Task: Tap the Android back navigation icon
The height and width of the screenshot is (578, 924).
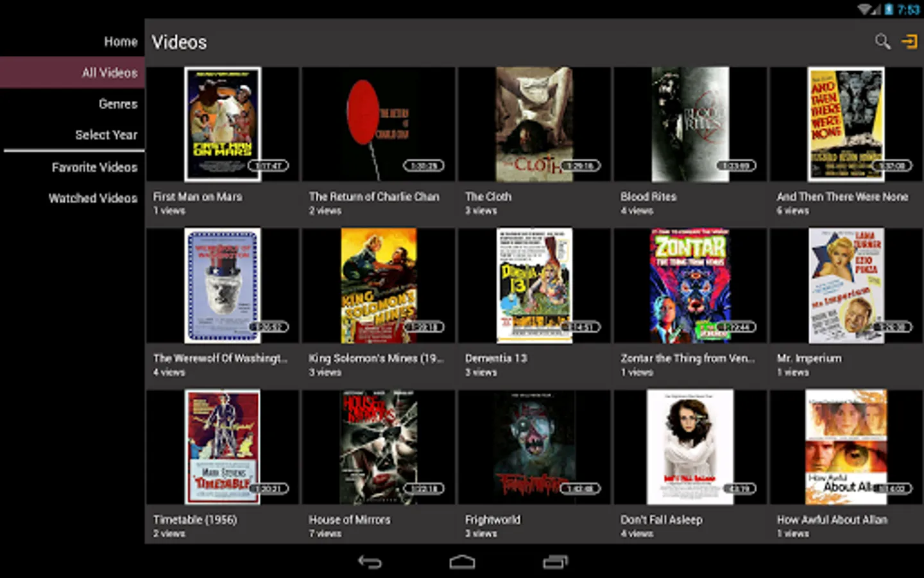Action: coord(370,562)
